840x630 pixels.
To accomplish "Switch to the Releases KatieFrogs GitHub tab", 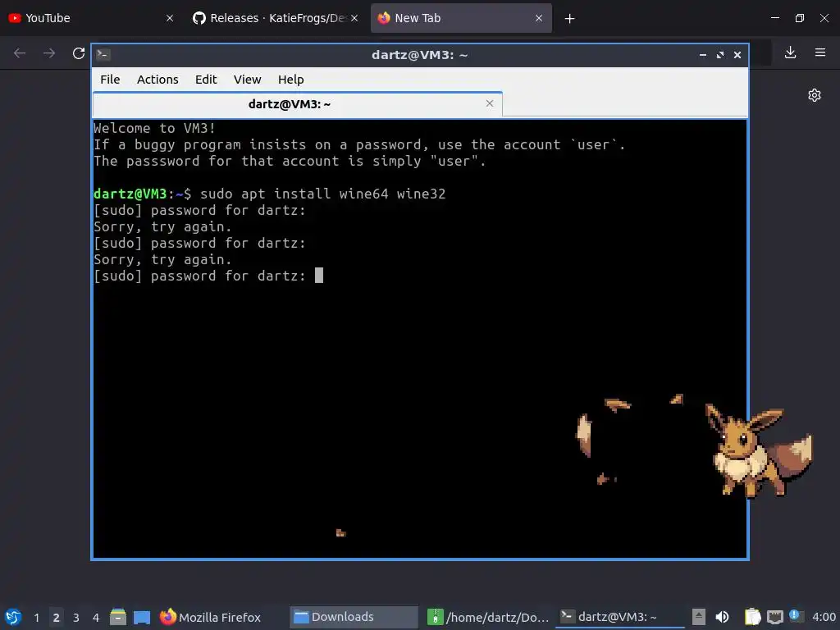I will (x=276, y=18).
